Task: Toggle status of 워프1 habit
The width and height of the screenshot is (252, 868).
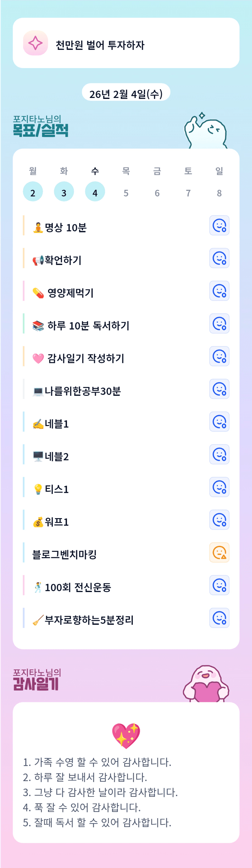Action: [x=219, y=520]
